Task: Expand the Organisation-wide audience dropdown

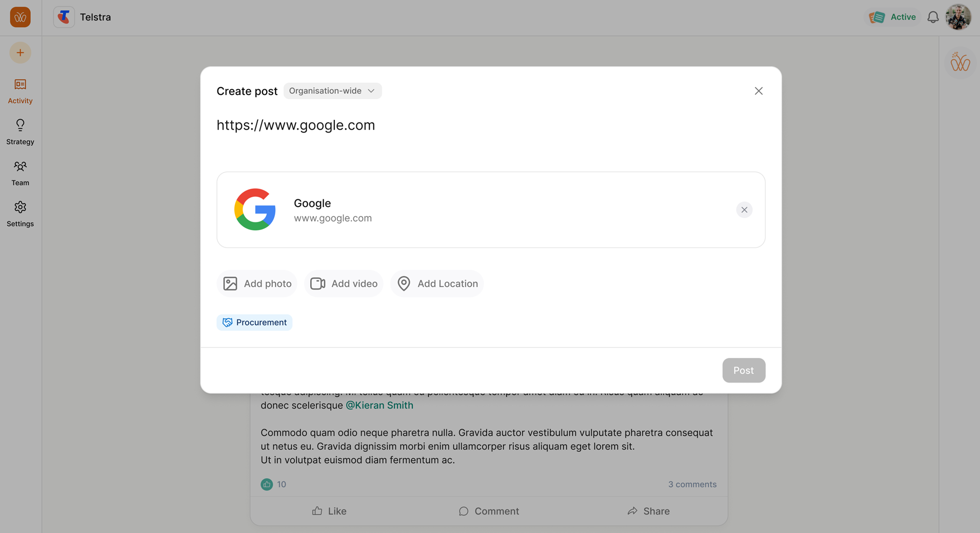Action: point(332,91)
